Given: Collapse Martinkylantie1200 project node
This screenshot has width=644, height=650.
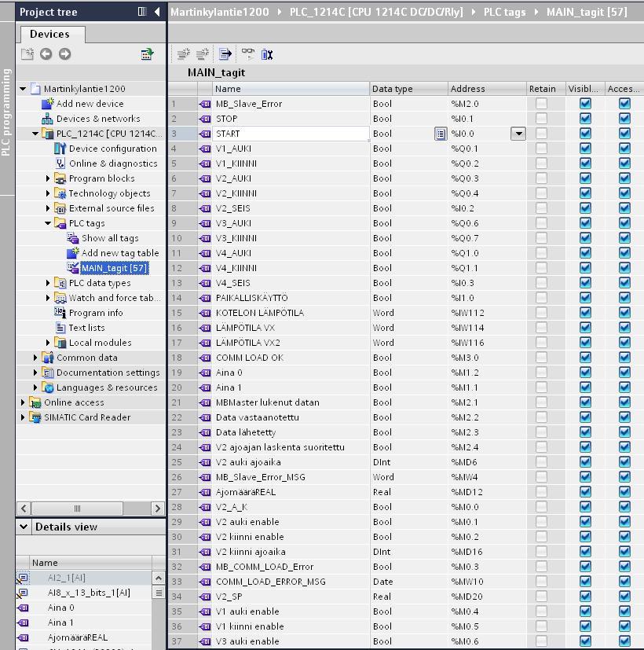Looking at the screenshot, I should pos(23,89).
